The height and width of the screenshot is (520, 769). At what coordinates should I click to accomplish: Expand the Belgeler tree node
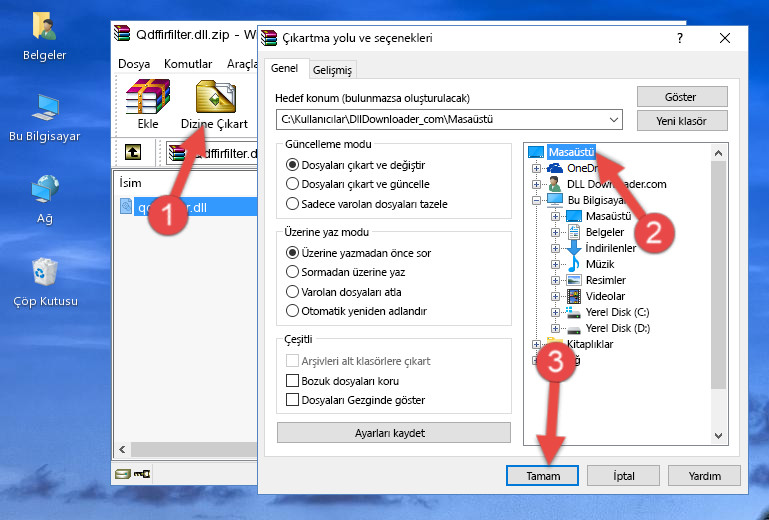click(x=555, y=232)
